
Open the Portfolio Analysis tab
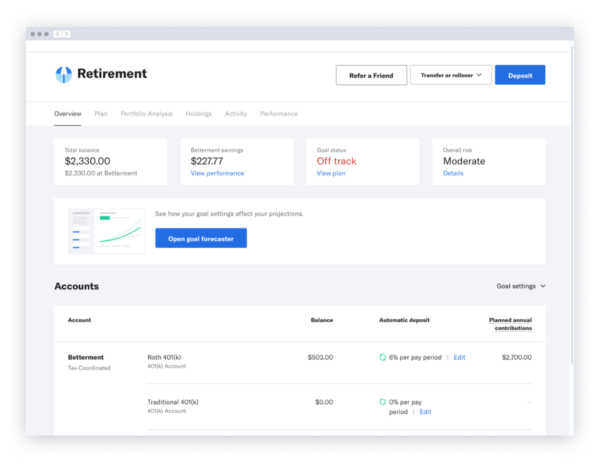[x=147, y=114]
